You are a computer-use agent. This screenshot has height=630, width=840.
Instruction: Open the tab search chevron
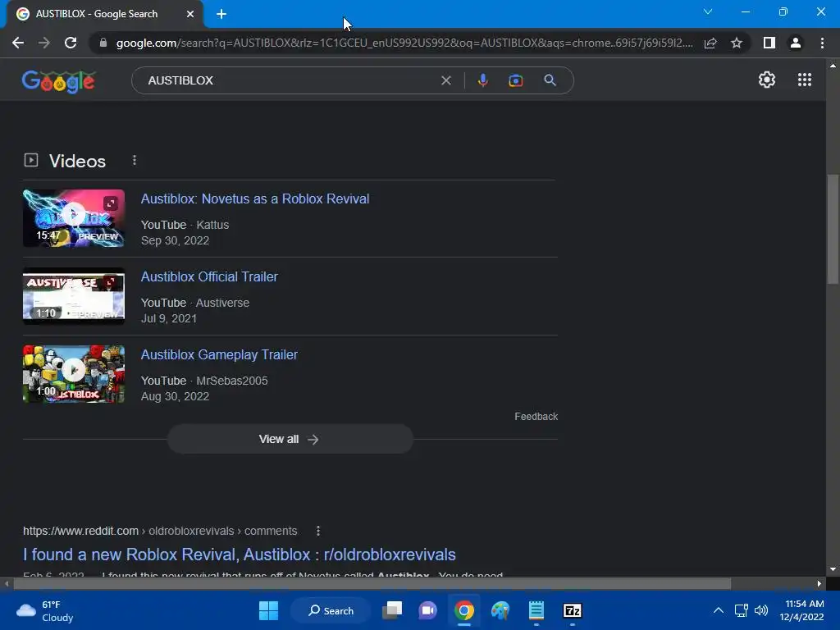pos(708,11)
